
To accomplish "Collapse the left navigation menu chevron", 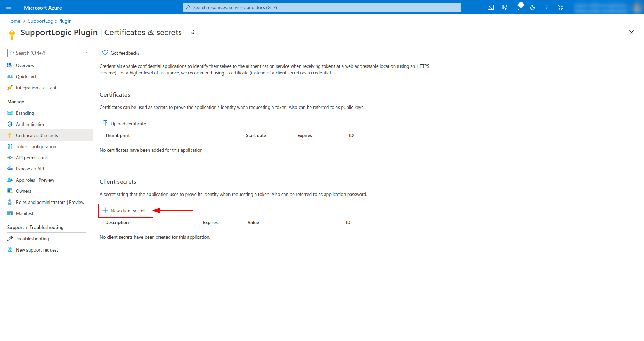I will tap(87, 53).
